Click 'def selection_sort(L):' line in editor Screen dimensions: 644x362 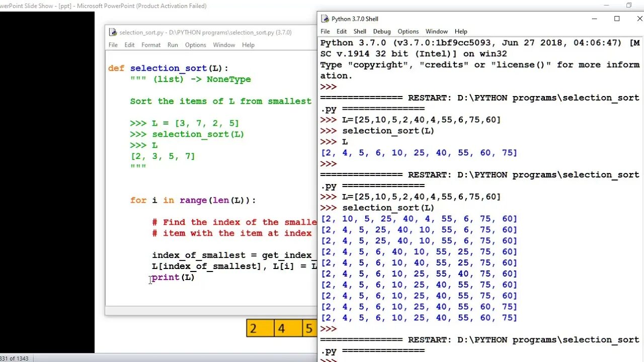click(168, 68)
